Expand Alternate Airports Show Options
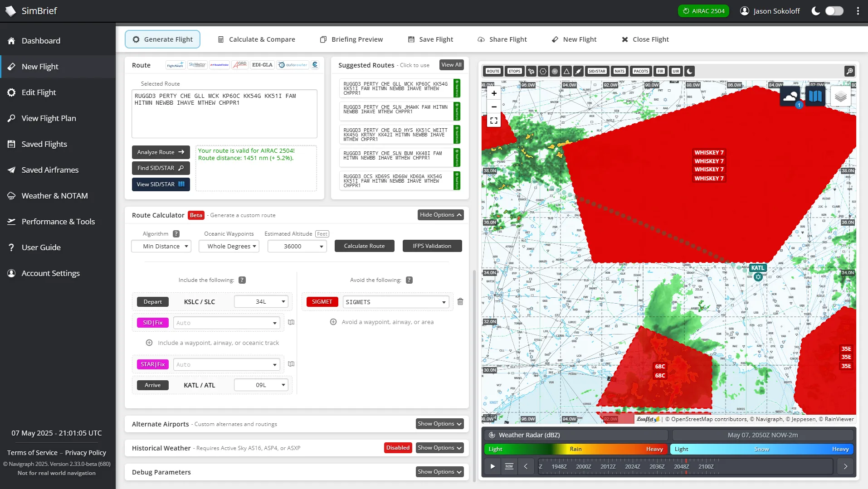The image size is (868, 489). [439, 424]
